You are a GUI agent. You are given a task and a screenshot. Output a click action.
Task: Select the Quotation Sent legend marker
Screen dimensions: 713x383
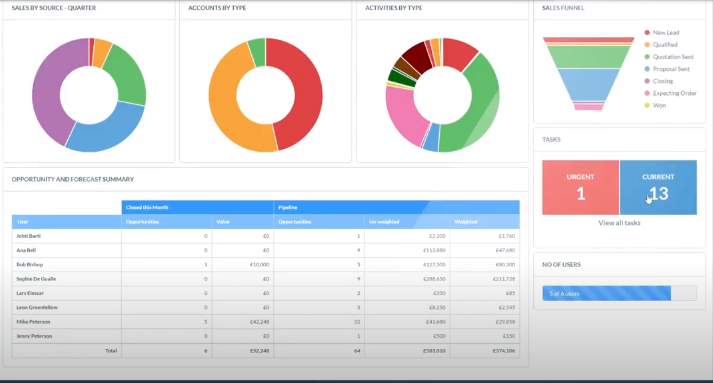point(647,57)
